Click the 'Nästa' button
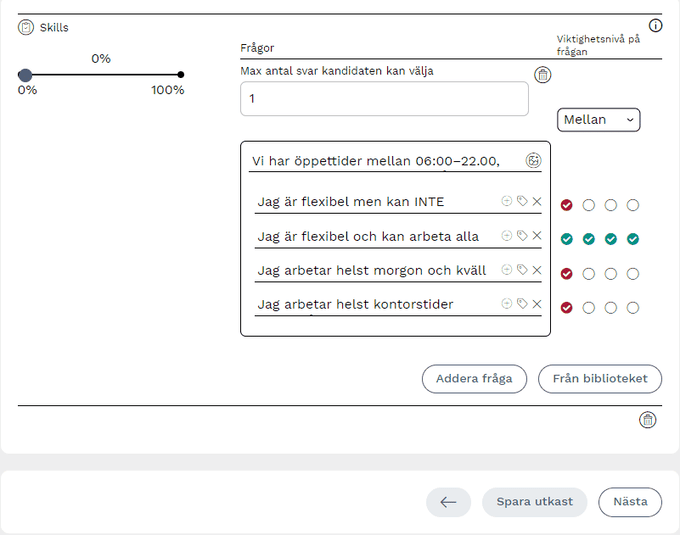The image size is (680, 535). click(630, 502)
